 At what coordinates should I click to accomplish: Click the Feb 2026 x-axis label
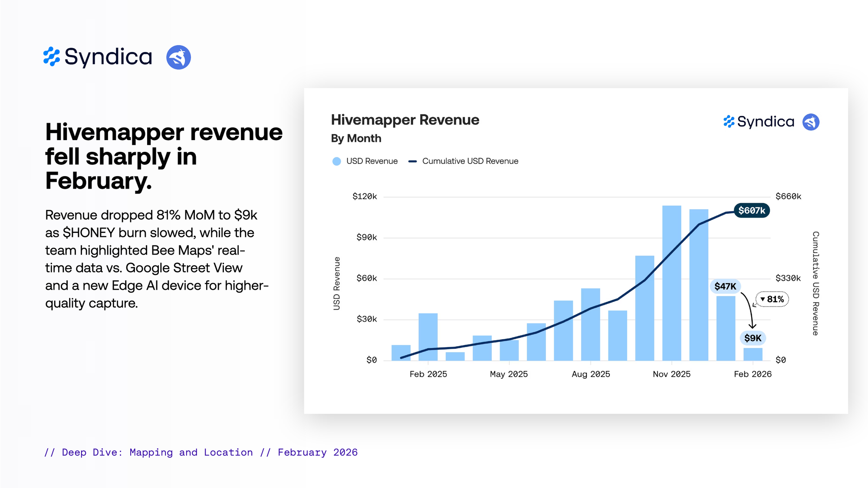click(753, 374)
